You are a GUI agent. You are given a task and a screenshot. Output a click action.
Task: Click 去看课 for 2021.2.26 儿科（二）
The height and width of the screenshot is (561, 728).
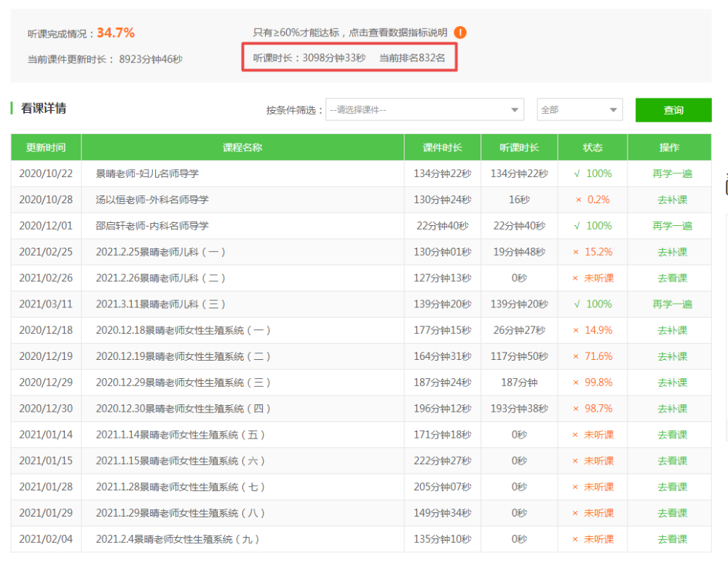672,278
